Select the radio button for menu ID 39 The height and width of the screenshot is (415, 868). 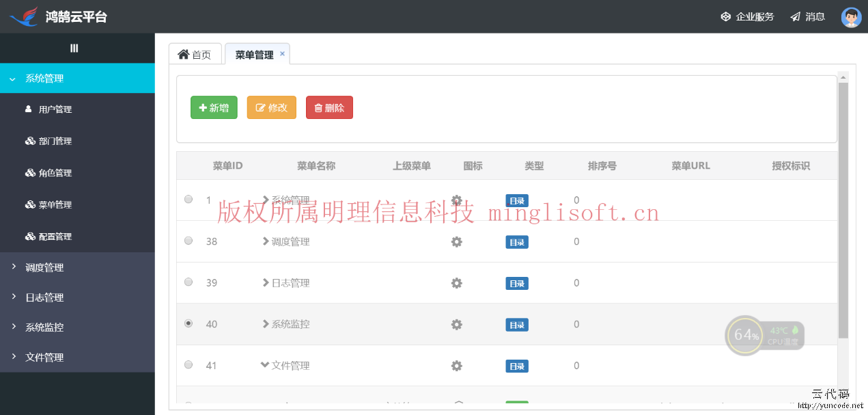(188, 282)
